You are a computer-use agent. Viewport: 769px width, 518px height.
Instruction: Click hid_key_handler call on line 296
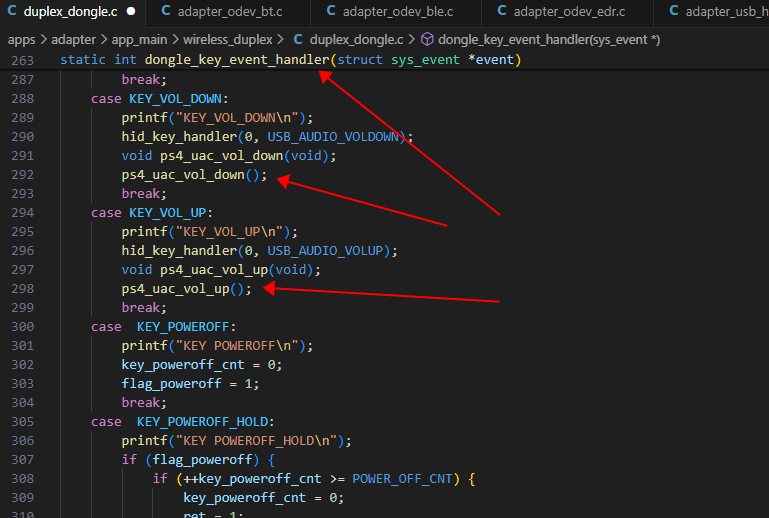259,251
